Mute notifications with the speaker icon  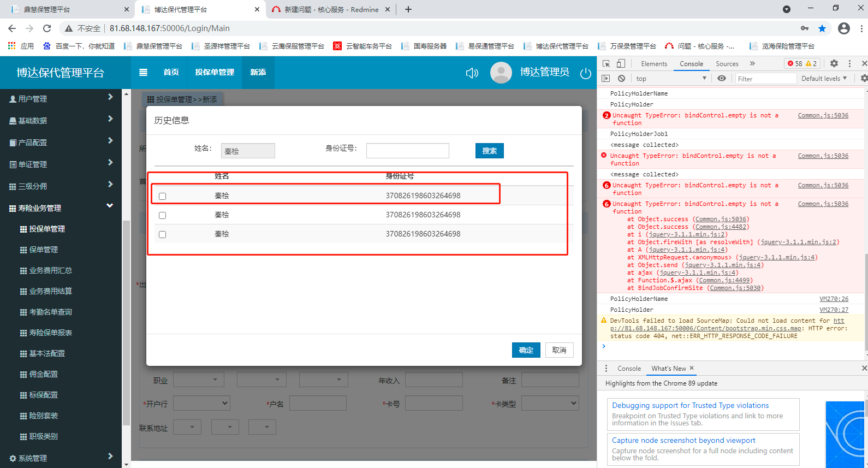click(x=472, y=73)
